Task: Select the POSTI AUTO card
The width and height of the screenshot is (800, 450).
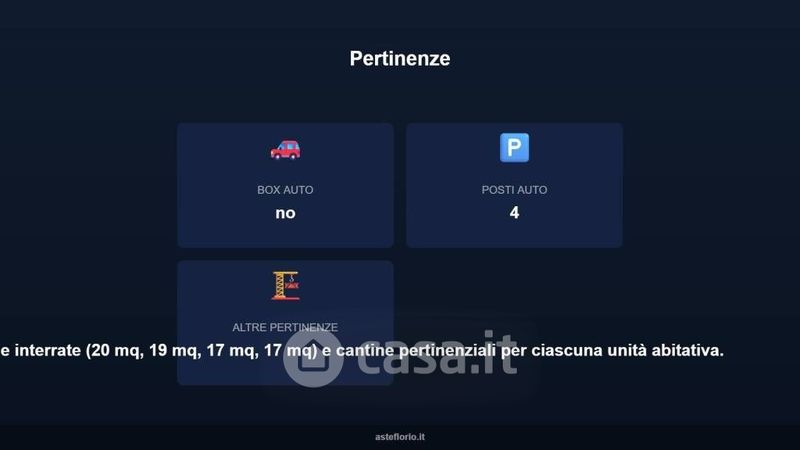Action: click(514, 185)
